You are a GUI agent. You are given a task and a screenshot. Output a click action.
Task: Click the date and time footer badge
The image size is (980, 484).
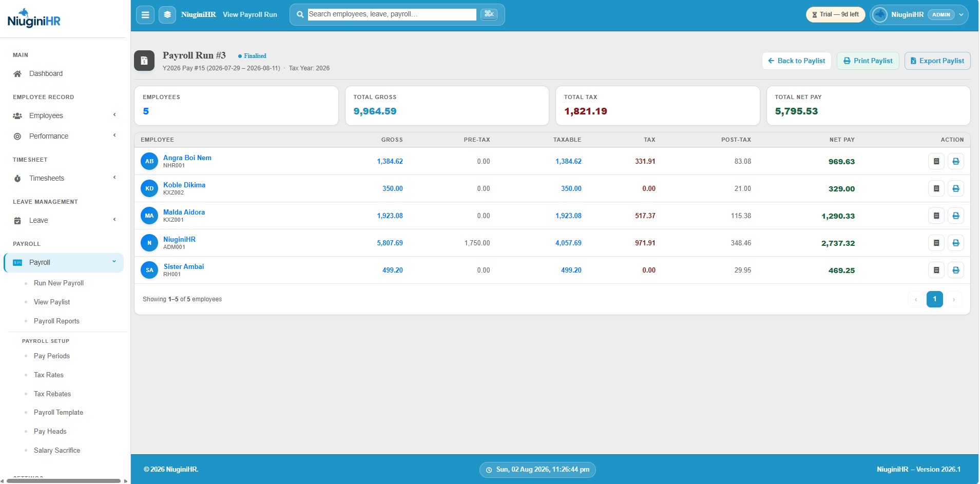[x=537, y=470]
